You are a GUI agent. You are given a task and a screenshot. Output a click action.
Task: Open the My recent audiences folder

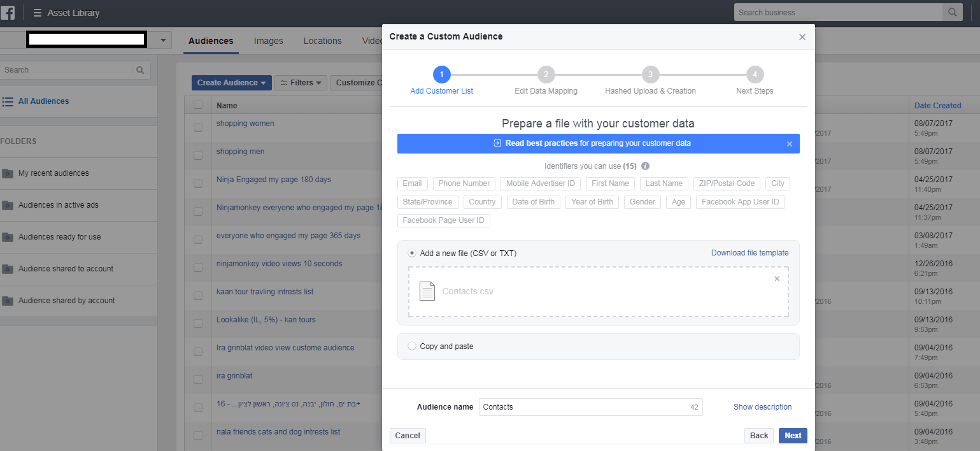pyautogui.click(x=53, y=173)
